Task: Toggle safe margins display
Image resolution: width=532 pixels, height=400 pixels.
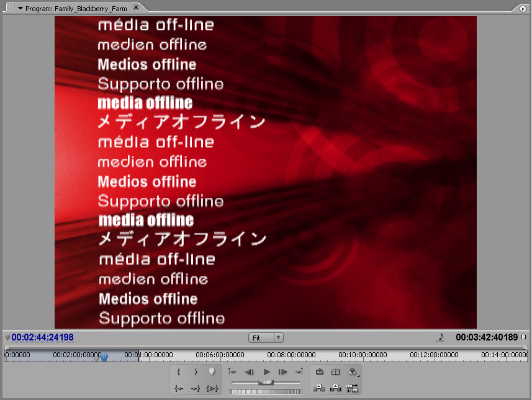Action: click(336, 372)
